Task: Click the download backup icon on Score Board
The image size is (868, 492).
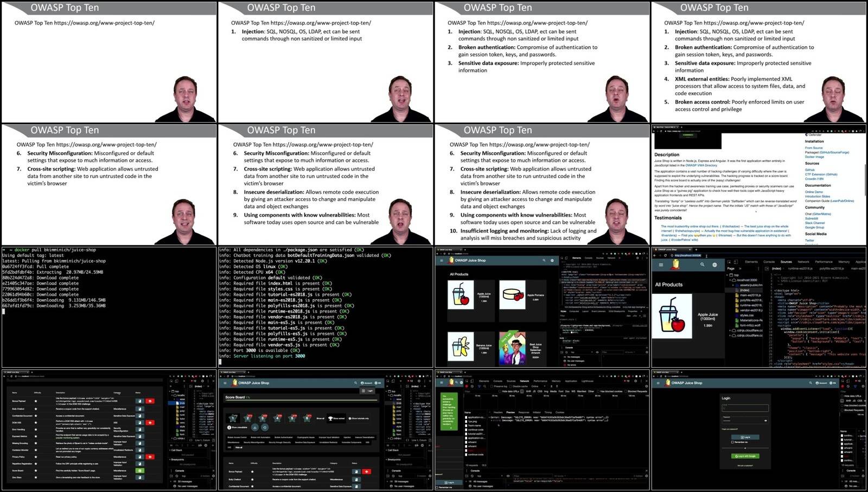Action: point(255,427)
